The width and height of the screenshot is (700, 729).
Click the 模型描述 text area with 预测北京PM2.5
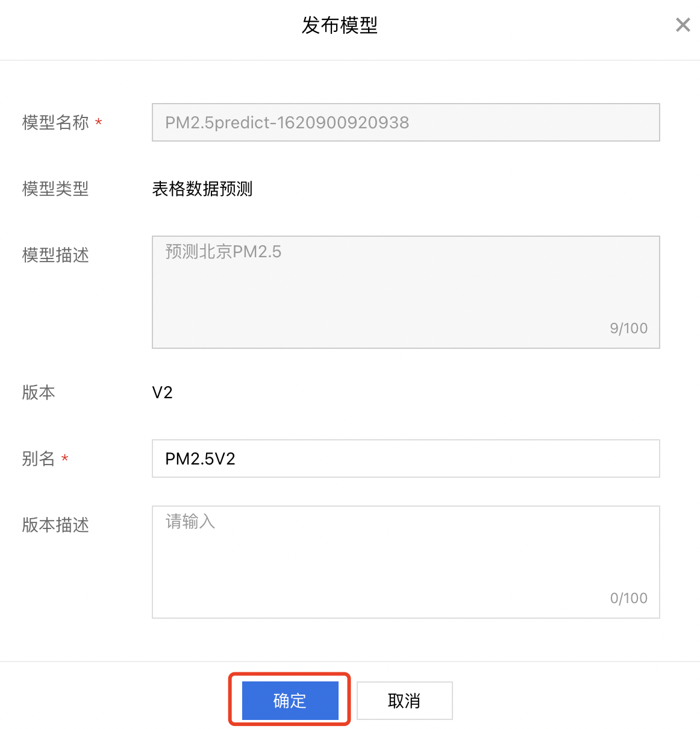coord(406,292)
